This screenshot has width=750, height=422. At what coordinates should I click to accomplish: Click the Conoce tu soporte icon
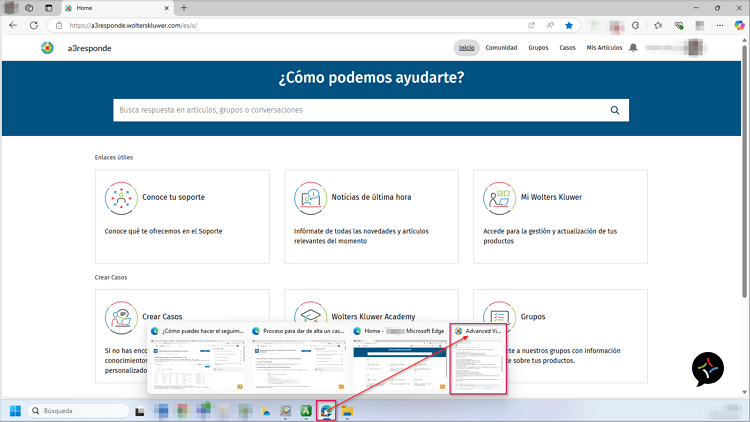tap(121, 198)
